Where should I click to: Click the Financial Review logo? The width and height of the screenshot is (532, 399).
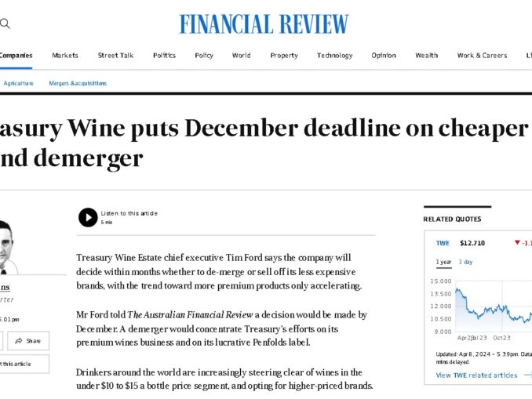(264, 24)
